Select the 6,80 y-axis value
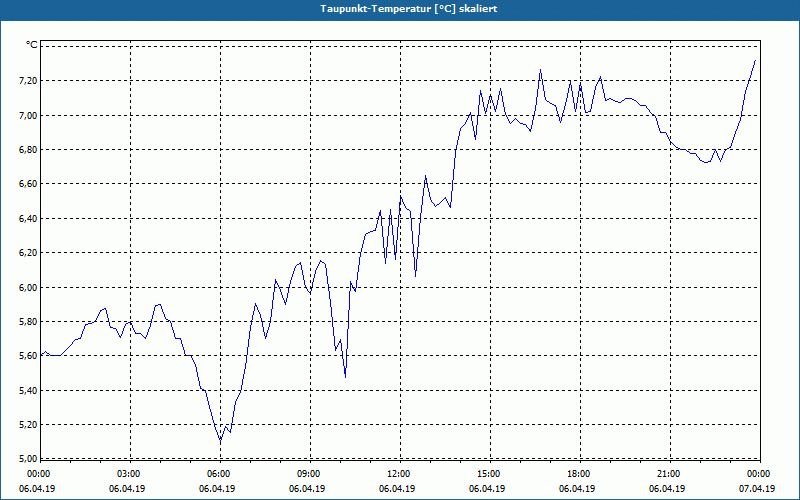Screen dimensions: 800x500 click(28, 149)
